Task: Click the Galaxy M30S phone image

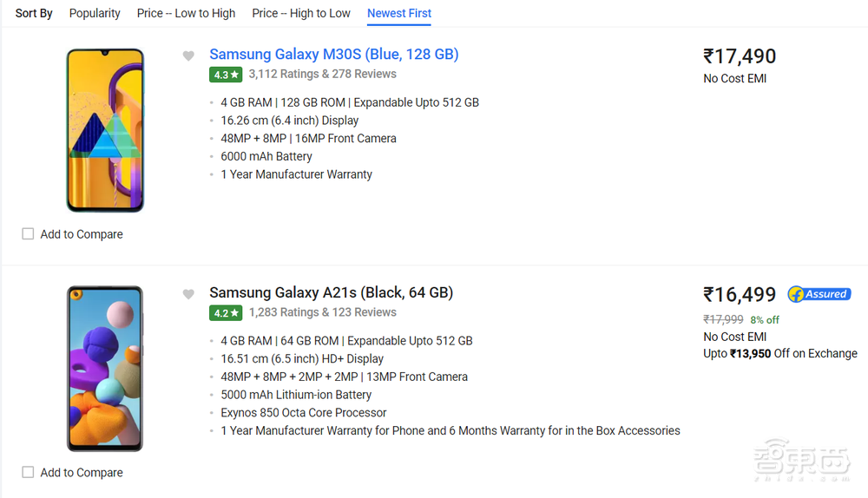Action: pyautogui.click(x=105, y=130)
